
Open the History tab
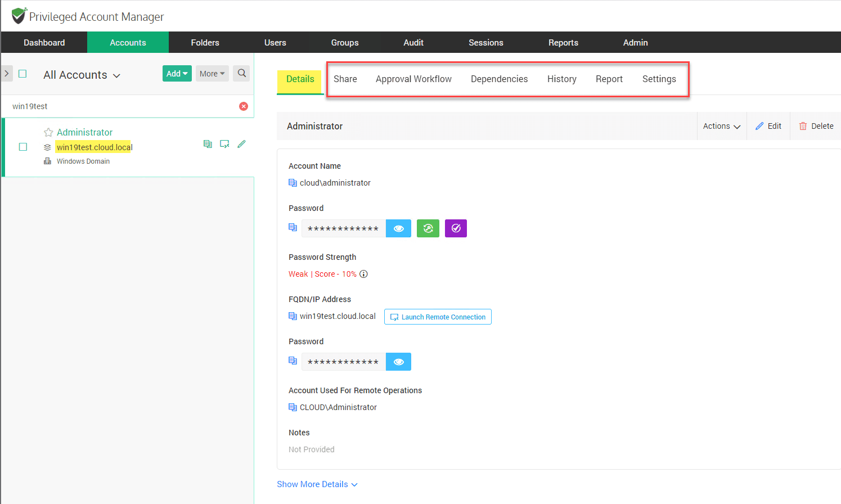tap(562, 79)
